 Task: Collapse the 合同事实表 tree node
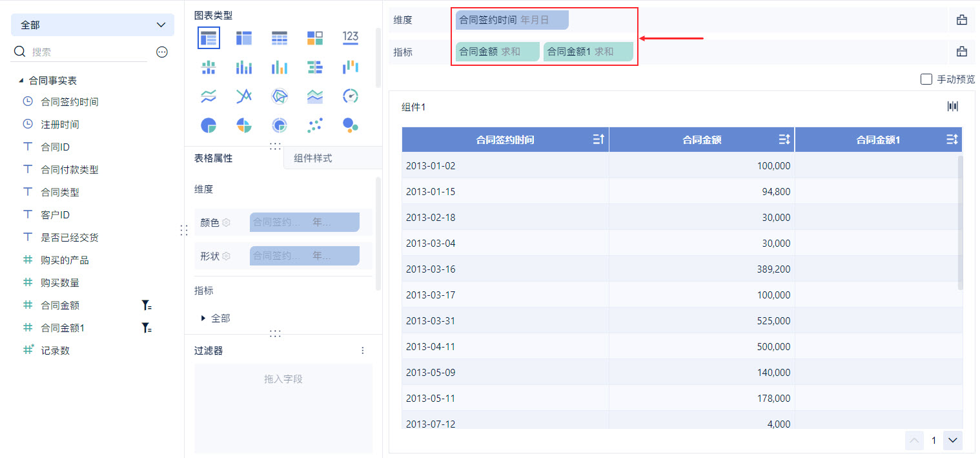[21, 81]
